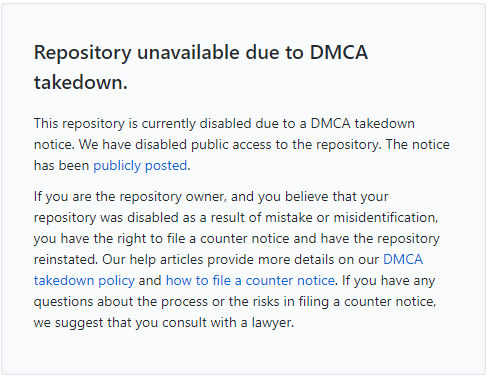Click the blue word DMCA ending the line
Image resolution: width=489 pixels, height=379 pixels.
403,259
